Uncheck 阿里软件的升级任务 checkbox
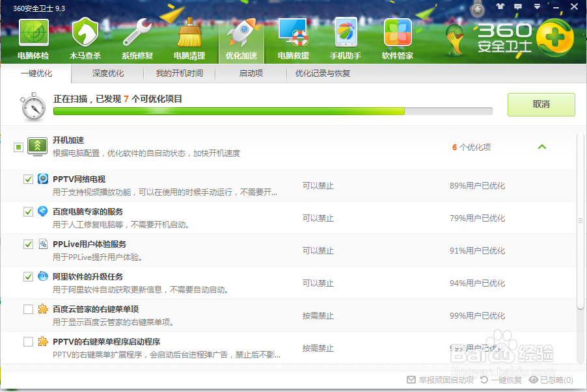 [28, 277]
